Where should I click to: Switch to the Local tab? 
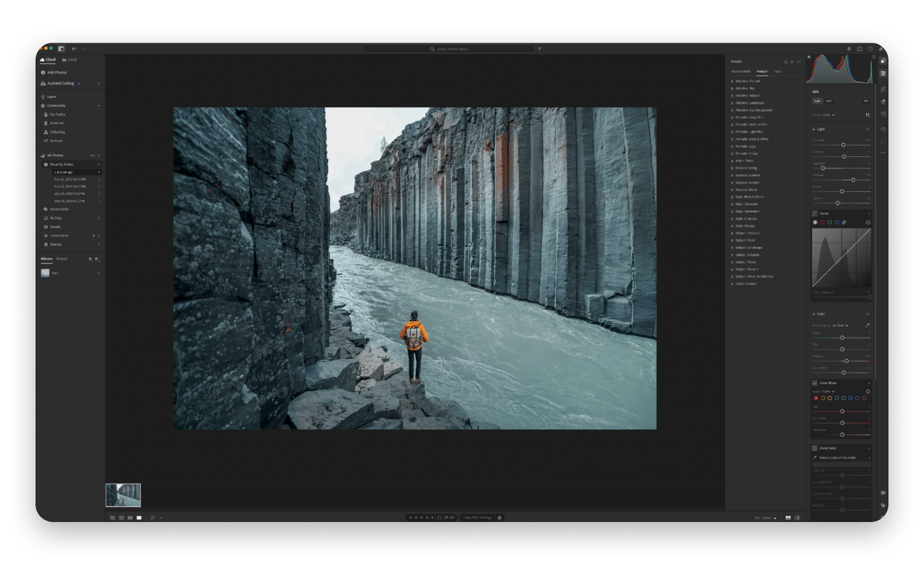[70, 59]
